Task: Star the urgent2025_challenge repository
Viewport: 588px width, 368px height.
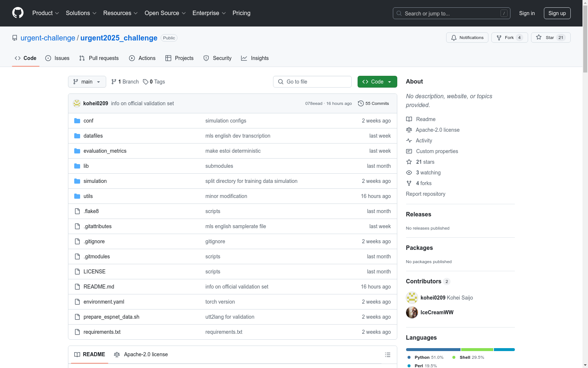Action: [551, 38]
